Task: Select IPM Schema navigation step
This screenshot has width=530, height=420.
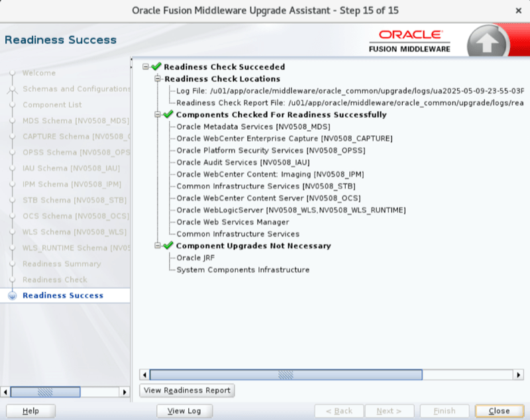Action: tap(72, 184)
